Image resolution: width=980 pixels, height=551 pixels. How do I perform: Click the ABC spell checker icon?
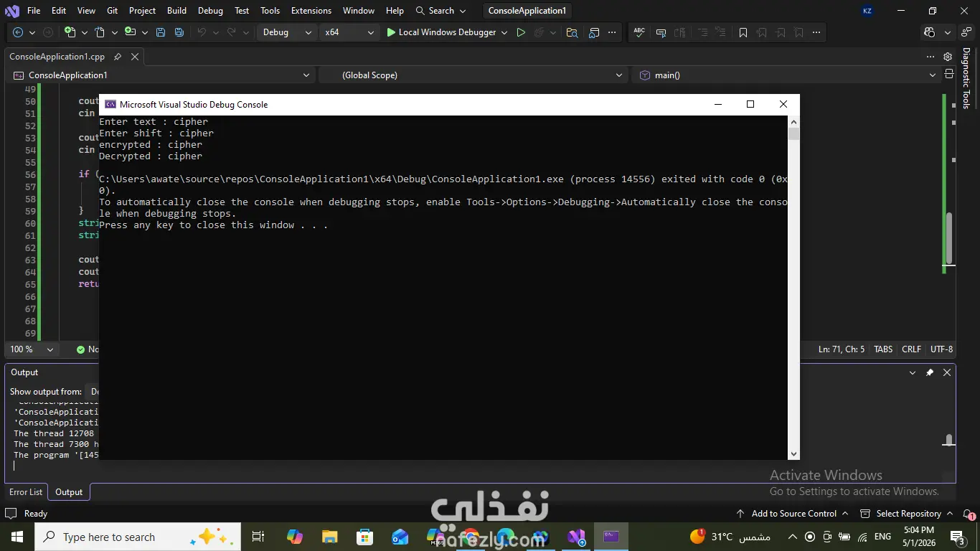(x=639, y=32)
